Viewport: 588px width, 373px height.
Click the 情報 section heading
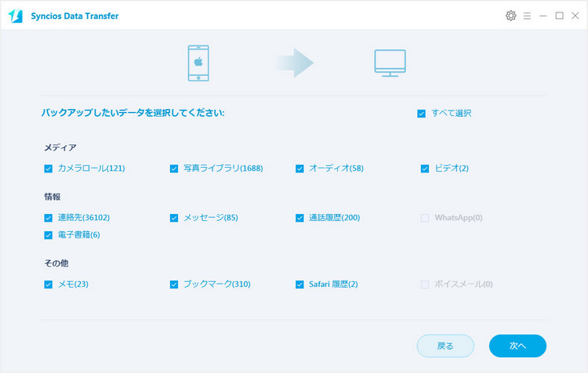click(53, 197)
